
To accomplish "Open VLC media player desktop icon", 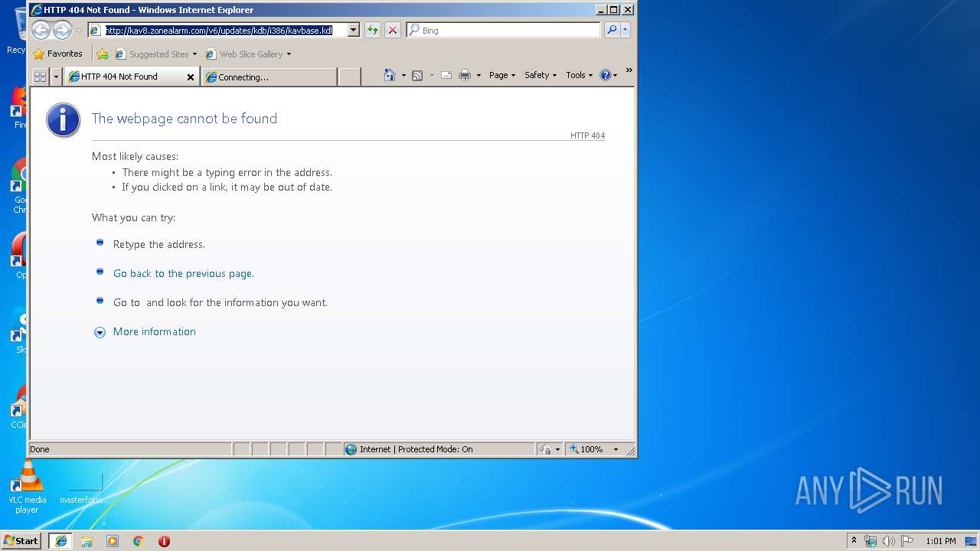I will click(27, 487).
